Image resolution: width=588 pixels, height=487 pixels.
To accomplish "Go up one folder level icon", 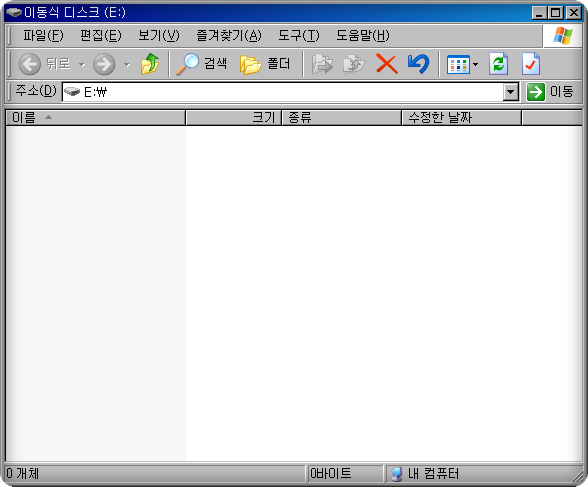I will click(x=150, y=64).
